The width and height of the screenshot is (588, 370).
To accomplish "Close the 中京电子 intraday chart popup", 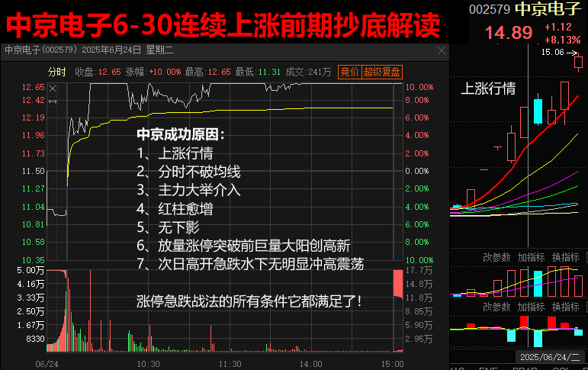I will tap(442, 50).
